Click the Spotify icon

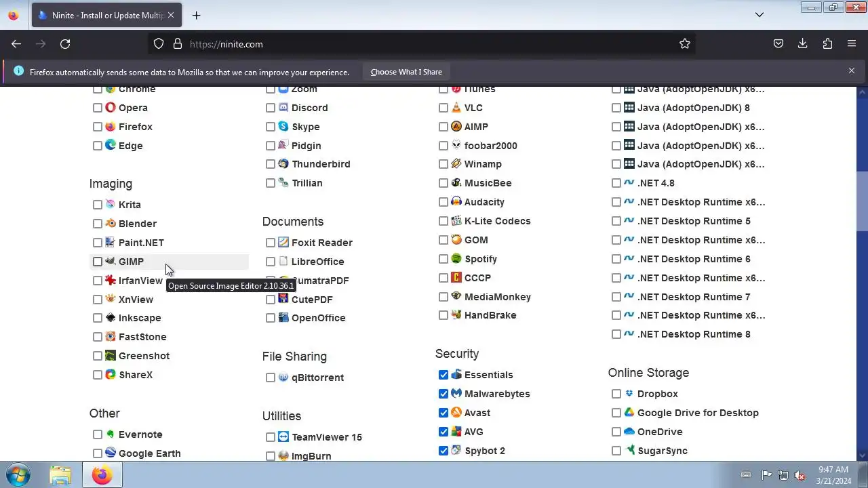(456, 258)
